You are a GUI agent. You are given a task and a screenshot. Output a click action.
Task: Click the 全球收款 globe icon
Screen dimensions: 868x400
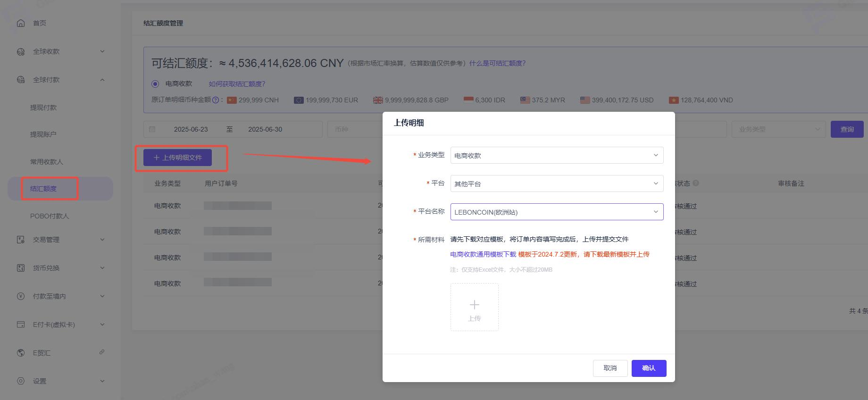coord(21,52)
